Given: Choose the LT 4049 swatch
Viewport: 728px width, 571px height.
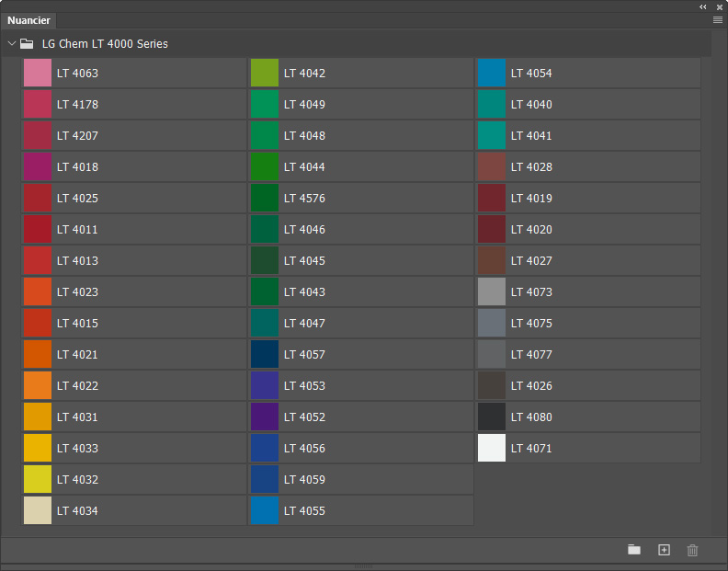Looking at the screenshot, I should coord(265,104).
